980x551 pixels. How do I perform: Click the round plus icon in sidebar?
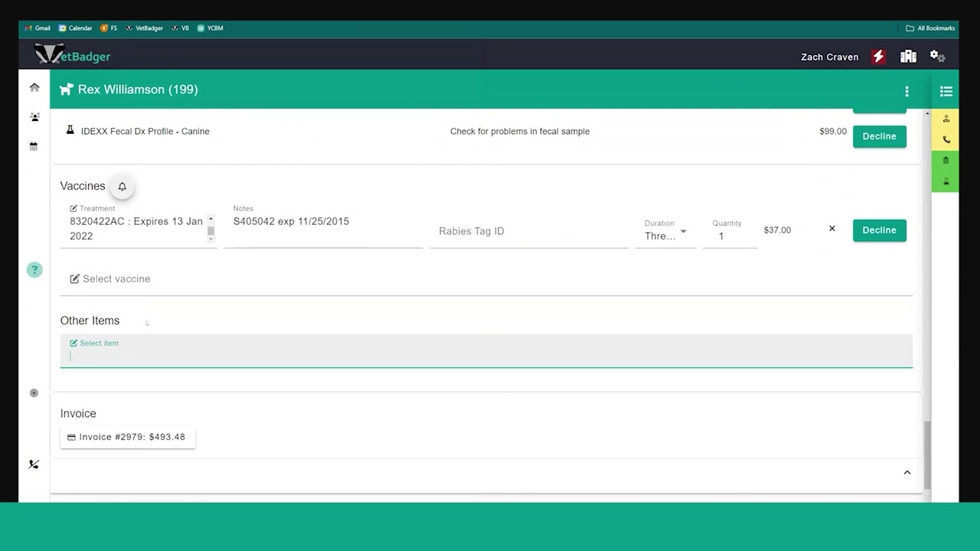(x=34, y=393)
